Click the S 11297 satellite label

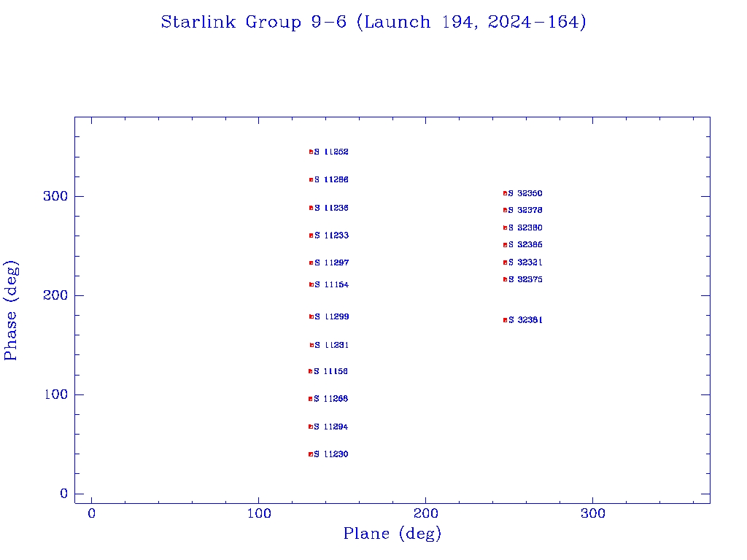coord(331,262)
